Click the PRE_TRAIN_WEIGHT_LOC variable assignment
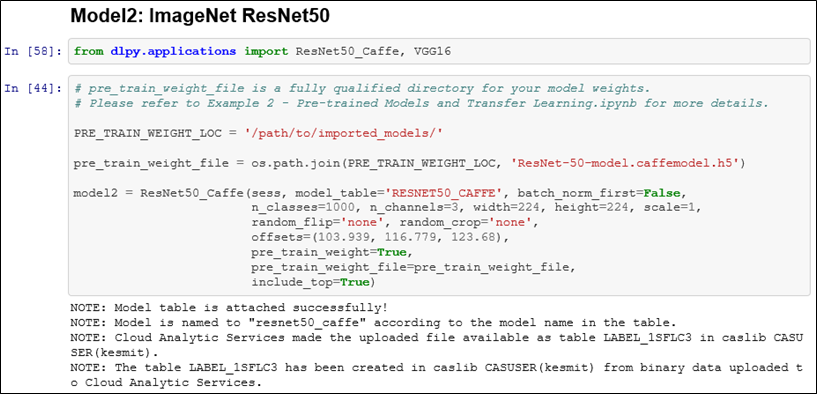 [x=258, y=133]
